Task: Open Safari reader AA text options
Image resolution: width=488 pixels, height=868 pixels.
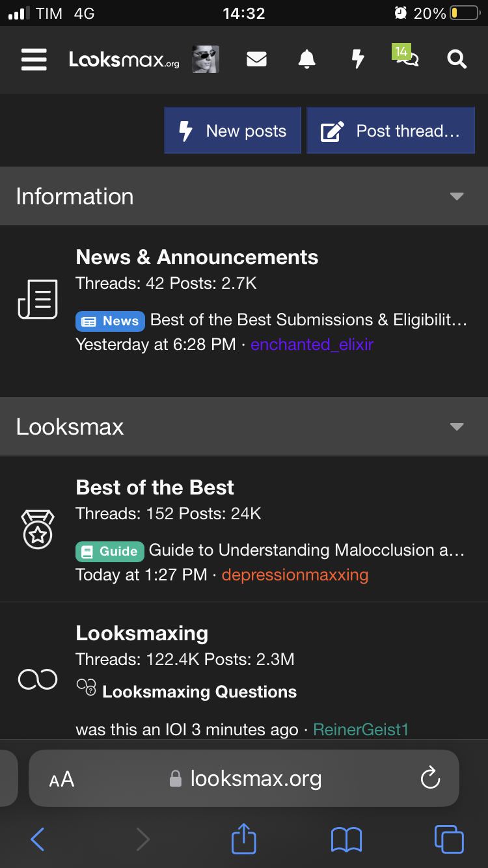Action: tap(62, 779)
